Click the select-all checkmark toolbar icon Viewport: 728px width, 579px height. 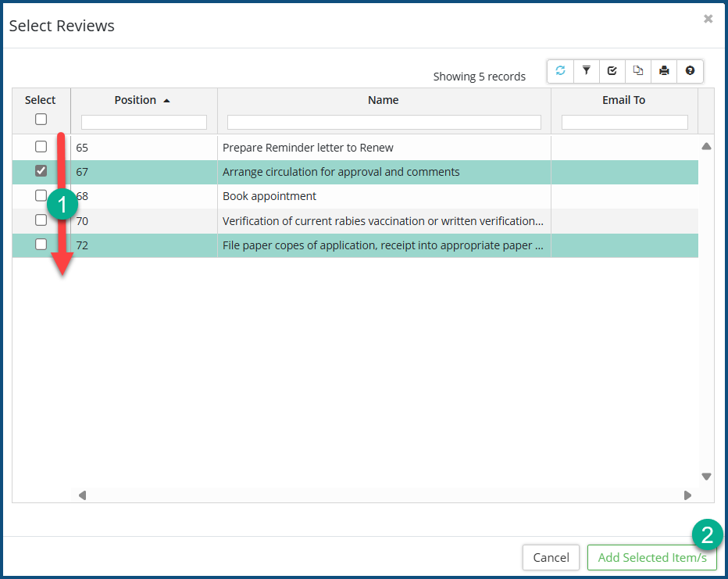point(612,71)
